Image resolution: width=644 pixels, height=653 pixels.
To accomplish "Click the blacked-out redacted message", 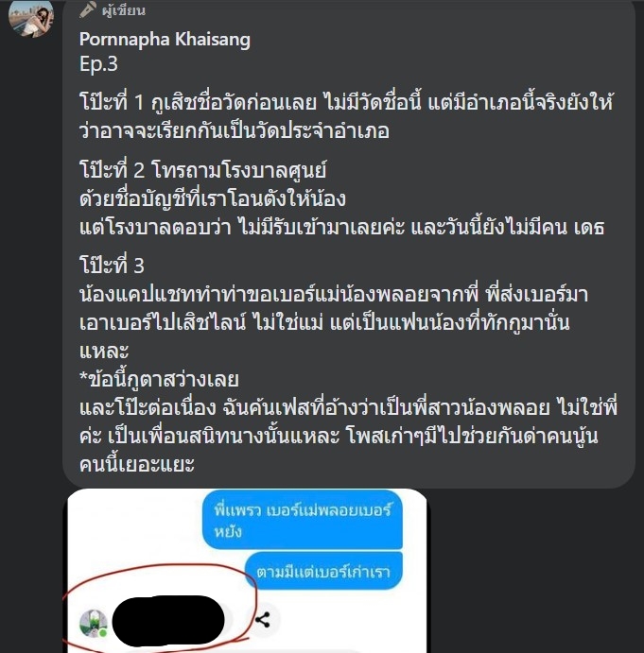I will (x=168, y=621).
